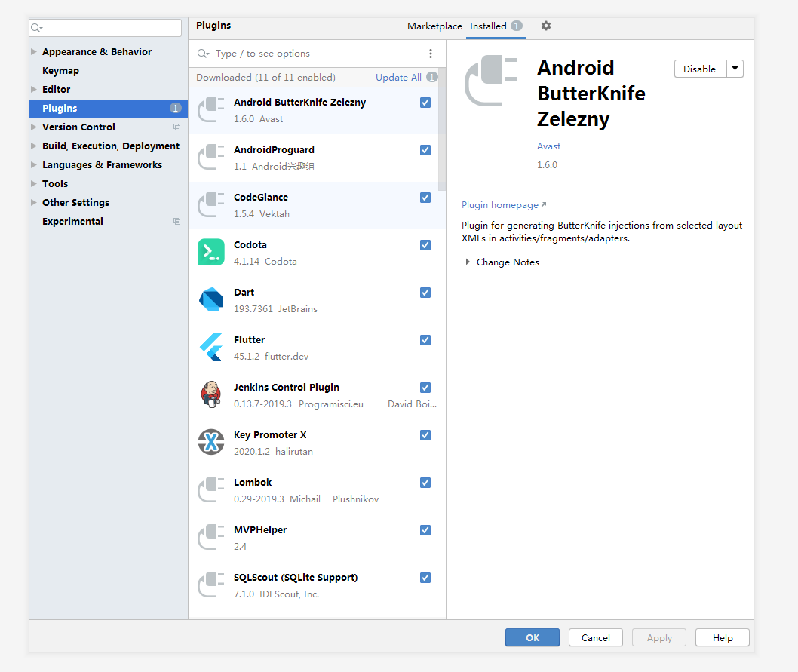Focus the settings search field

coord(106,27)
